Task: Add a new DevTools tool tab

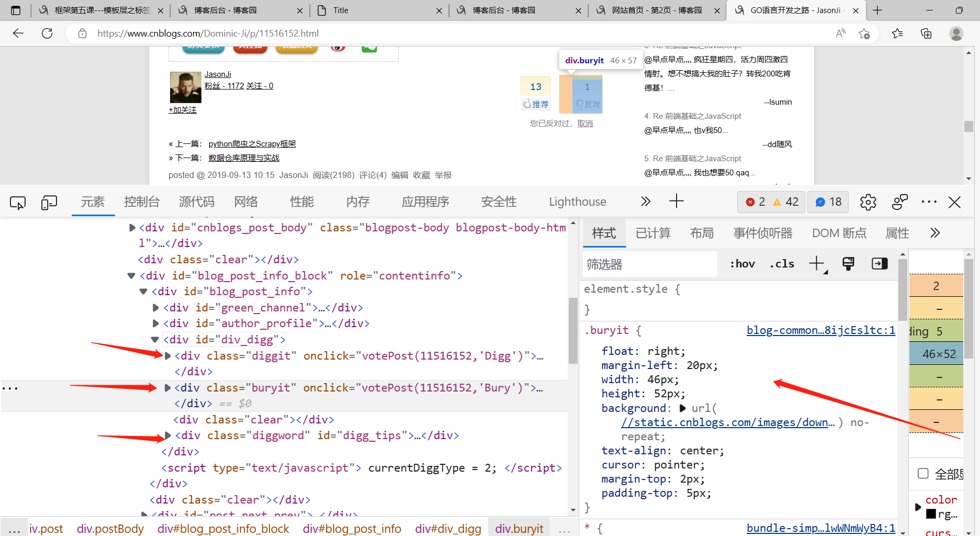Action: 677,202
